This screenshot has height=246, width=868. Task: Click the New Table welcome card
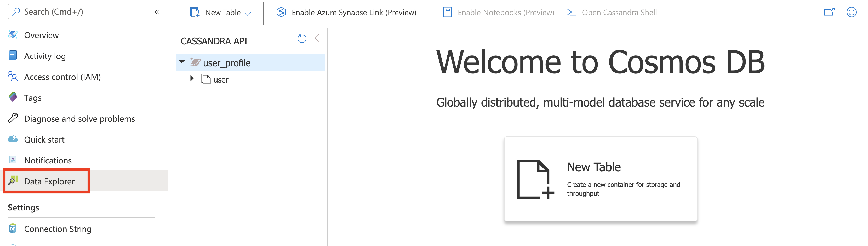point(601,179)
